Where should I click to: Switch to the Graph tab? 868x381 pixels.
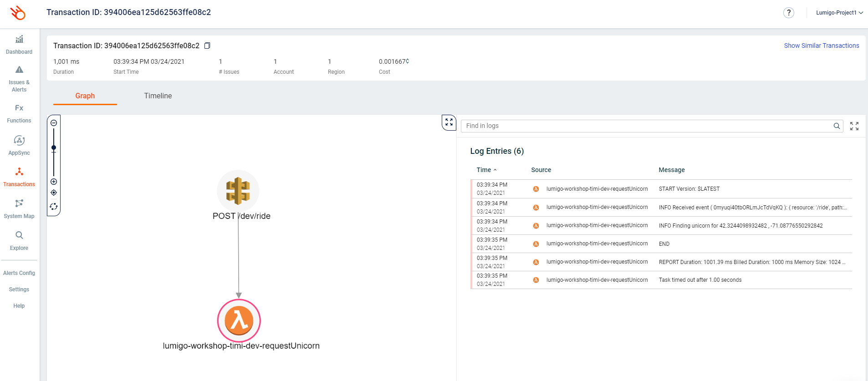click(x=85, y=96)
